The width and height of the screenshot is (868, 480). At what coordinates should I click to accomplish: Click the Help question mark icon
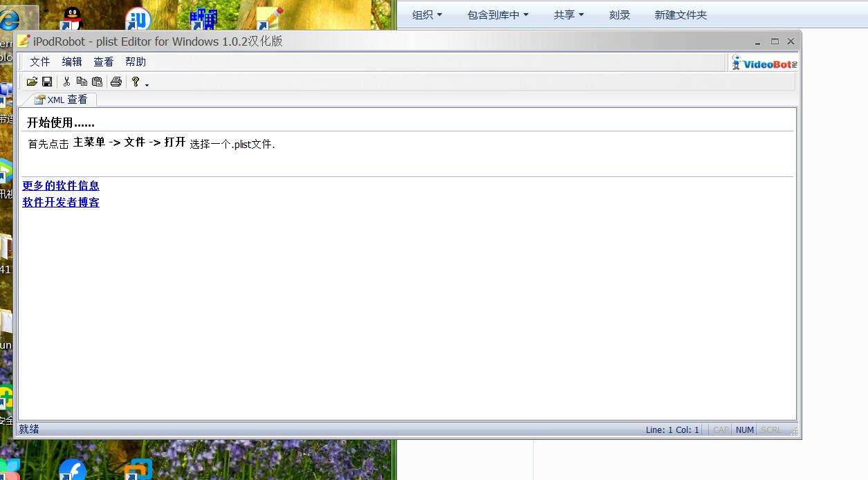point(136,82)
